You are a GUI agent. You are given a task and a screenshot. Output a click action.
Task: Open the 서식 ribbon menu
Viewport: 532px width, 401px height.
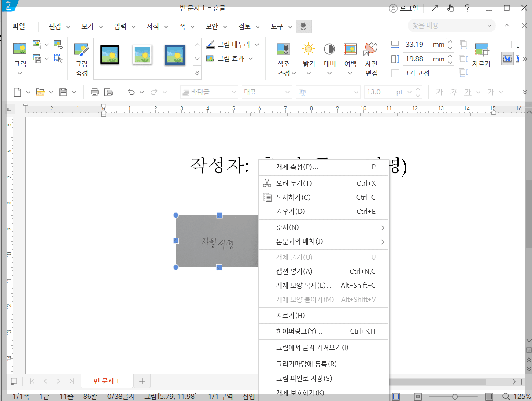click(153, 26)
